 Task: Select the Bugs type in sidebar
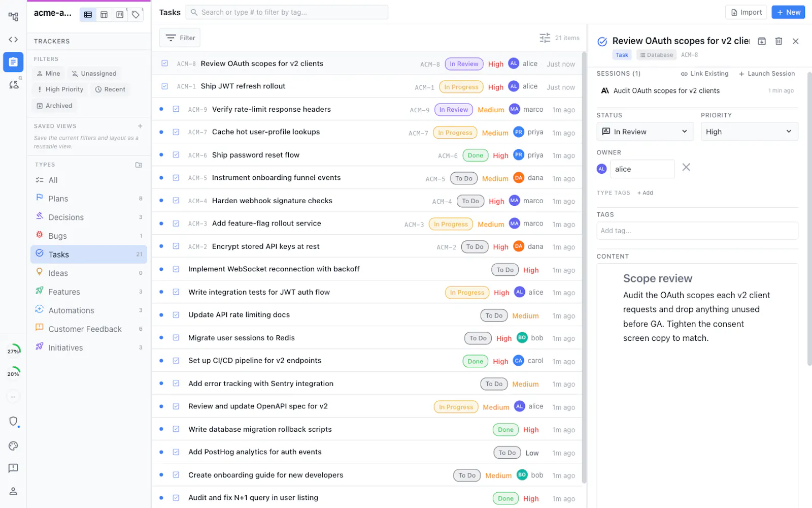[89, 236]
